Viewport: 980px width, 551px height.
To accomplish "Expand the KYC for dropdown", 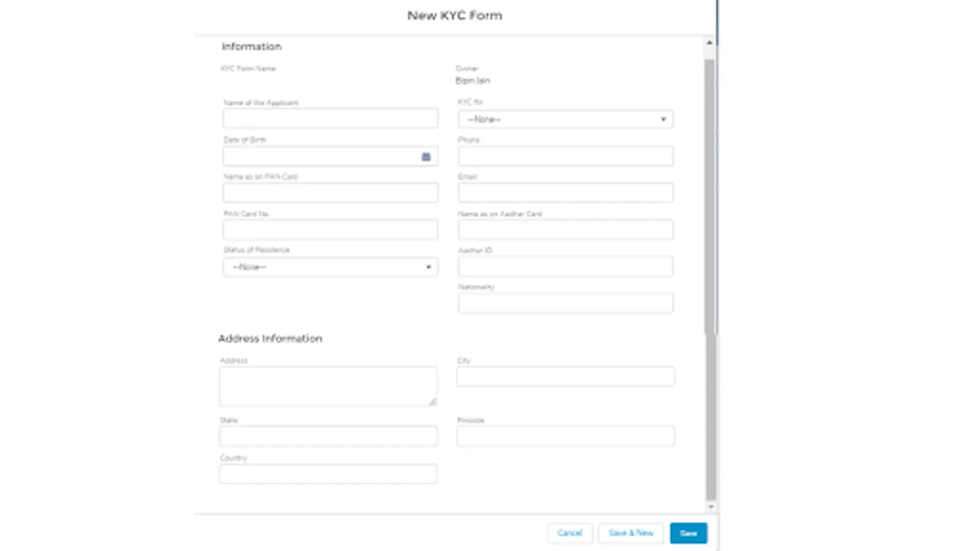I will 565,119.
